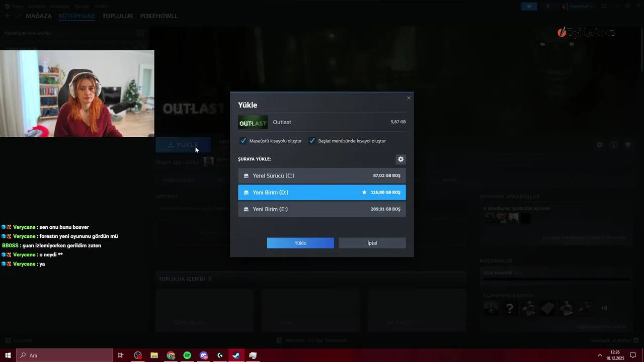644x362 pixels.
Task: Toggle Başlat menüsünde kısayol oluştur checkbox
Action: click(312, 141)
